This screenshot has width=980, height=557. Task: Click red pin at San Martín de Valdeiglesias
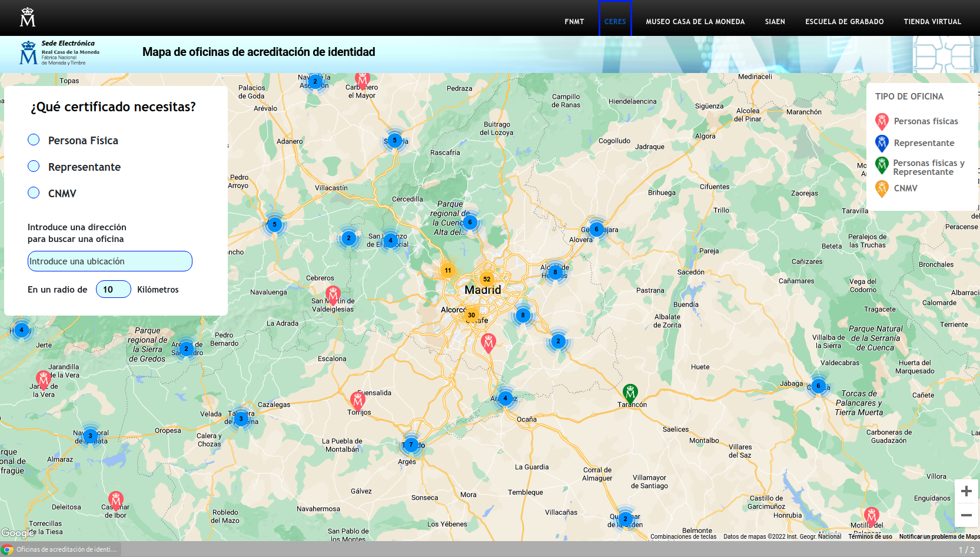333,296
